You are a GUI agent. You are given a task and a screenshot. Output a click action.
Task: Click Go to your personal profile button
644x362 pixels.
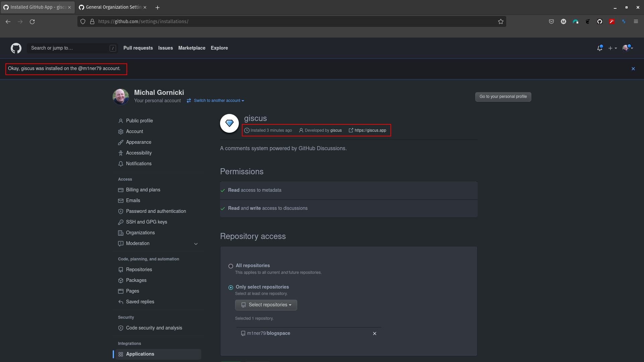point(503,97)
